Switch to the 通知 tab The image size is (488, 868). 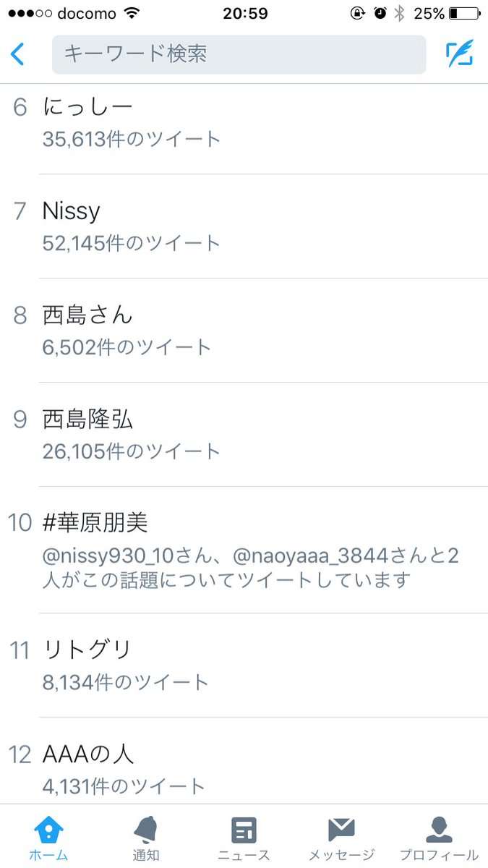point(145,839)
